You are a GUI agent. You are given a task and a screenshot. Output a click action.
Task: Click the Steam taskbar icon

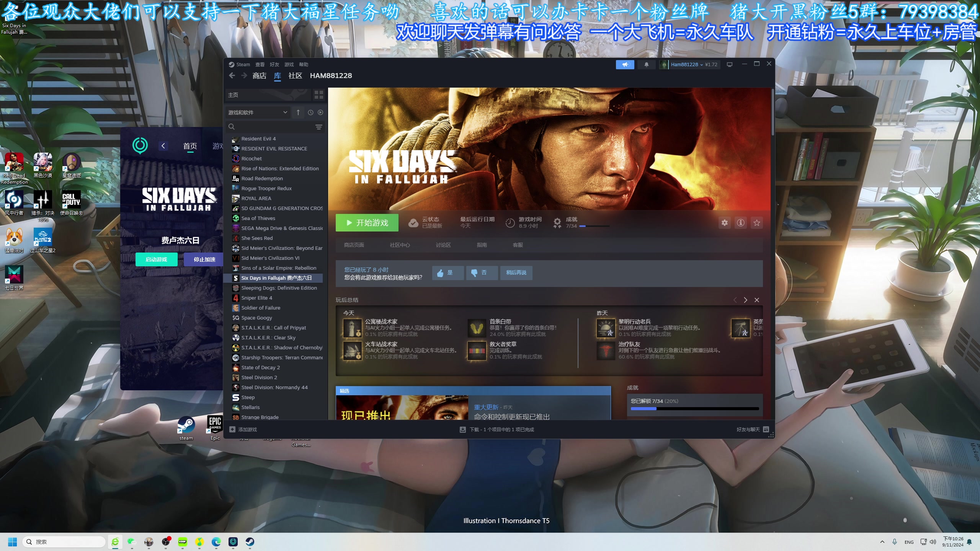tap(250, 541)
